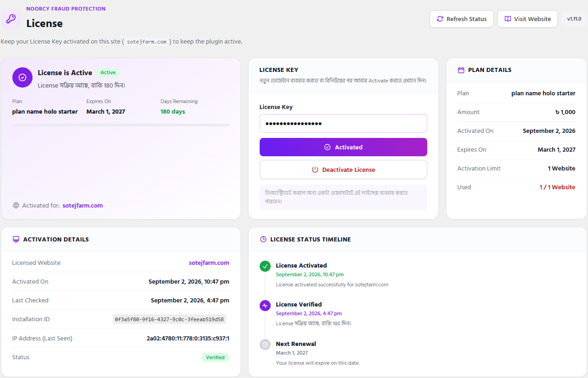
Task: Click the monitor icon beside Activation Details
Action: 16,239
